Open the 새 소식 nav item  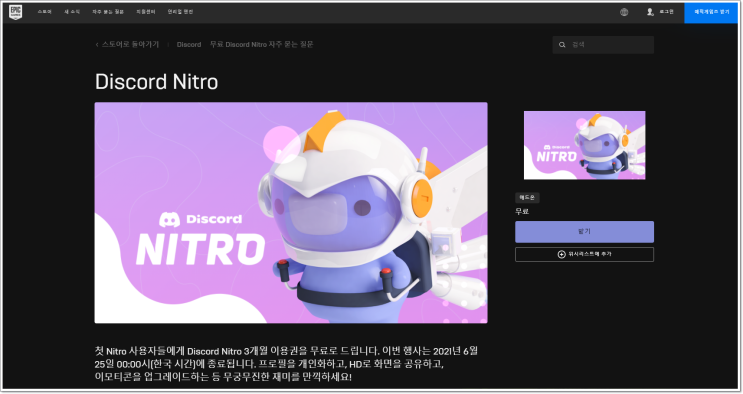tap(72, 12)
